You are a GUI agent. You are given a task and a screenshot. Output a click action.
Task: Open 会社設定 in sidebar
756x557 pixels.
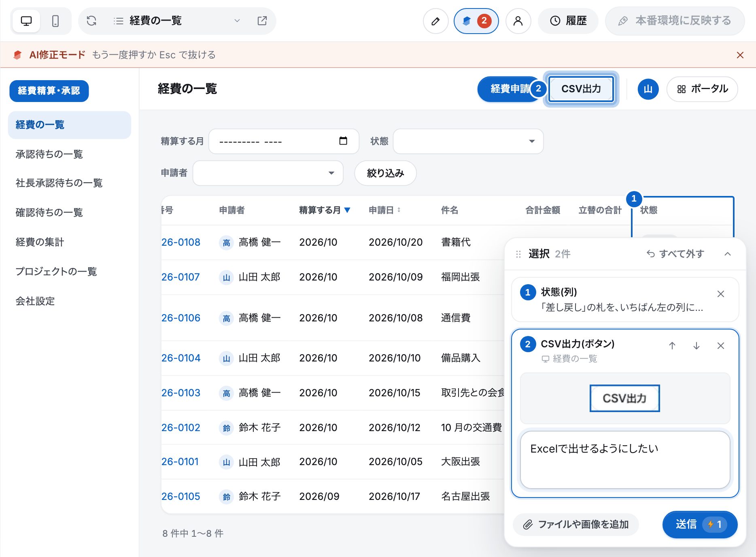coord(69,301)
